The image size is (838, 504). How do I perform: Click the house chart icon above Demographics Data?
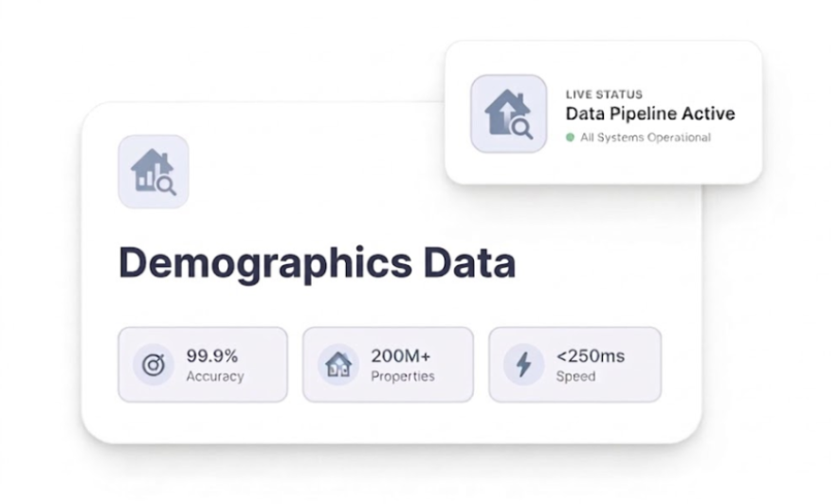[153, 171]
